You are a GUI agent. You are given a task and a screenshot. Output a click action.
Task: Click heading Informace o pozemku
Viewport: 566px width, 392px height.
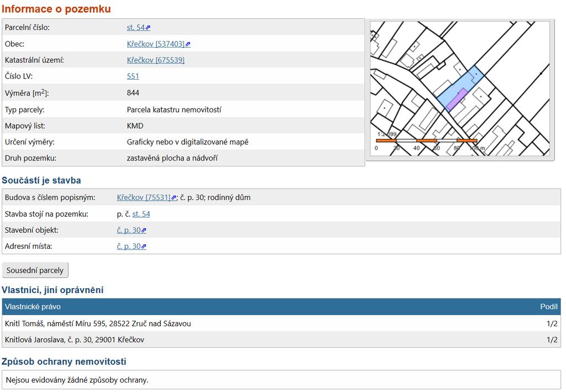click(56, 9)
